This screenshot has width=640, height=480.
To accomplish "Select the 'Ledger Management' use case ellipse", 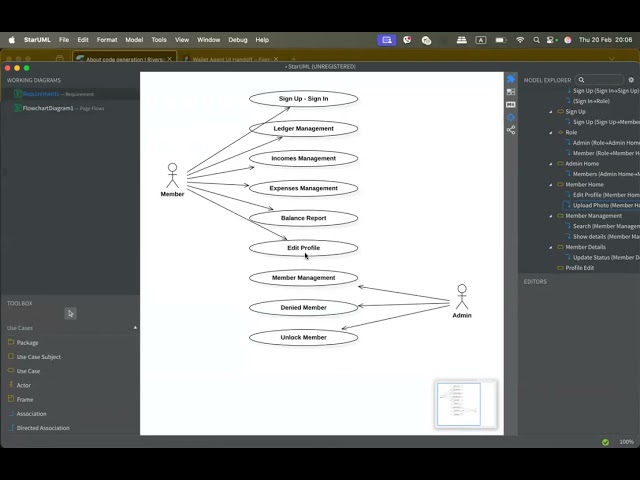I will pyautogui.click(x=303, y=129).
